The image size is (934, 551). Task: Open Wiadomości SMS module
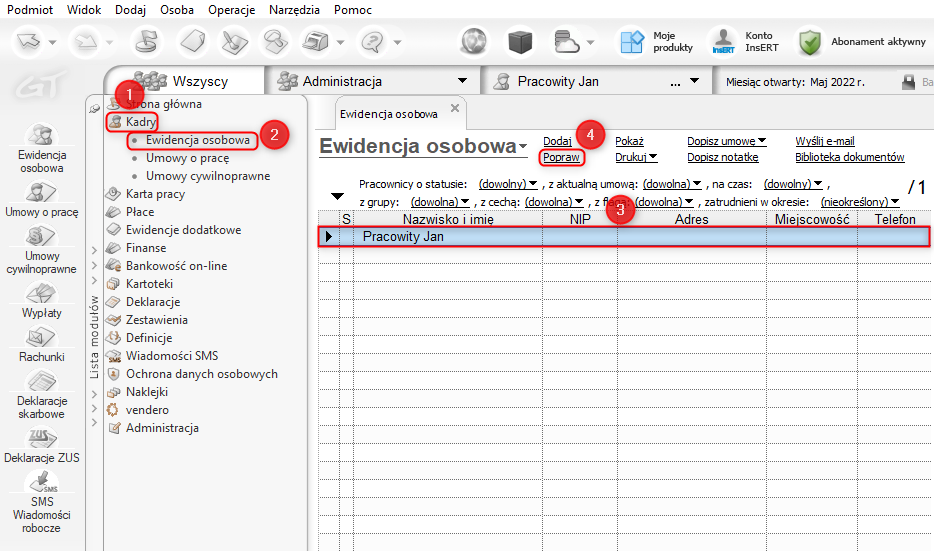[172, 356]
